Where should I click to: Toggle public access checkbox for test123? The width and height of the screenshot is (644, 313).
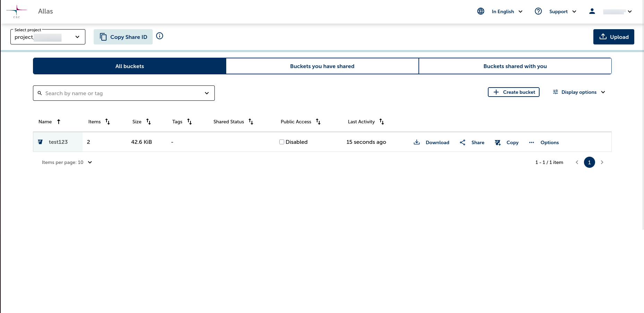click(282, 142)
